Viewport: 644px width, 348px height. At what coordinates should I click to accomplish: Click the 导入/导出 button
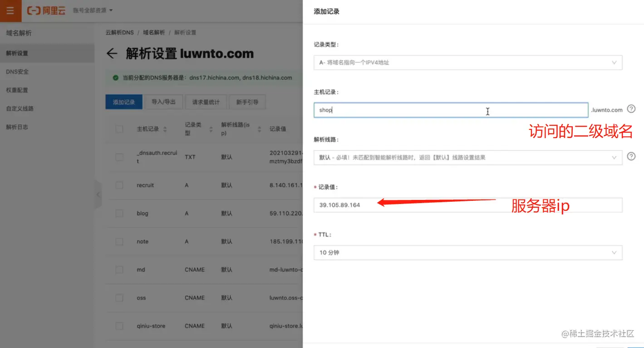pos(163,102)
